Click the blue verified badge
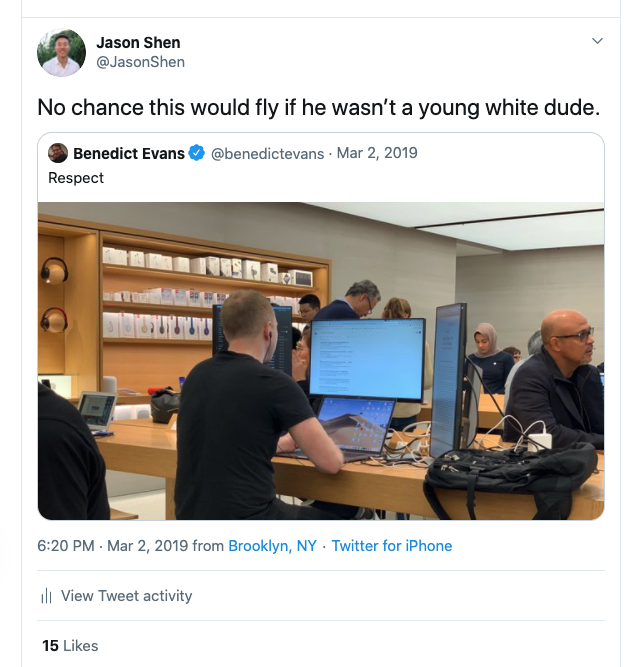Image resolution: width=637 pixels, height=667 pixels. click(197, 153)
